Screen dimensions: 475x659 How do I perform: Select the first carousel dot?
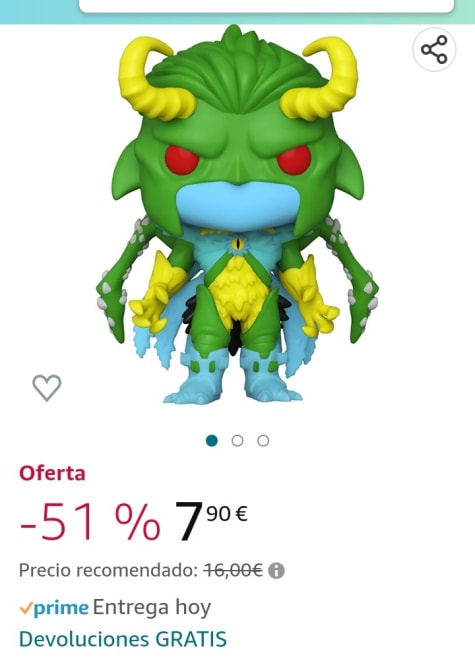point(212,440)
